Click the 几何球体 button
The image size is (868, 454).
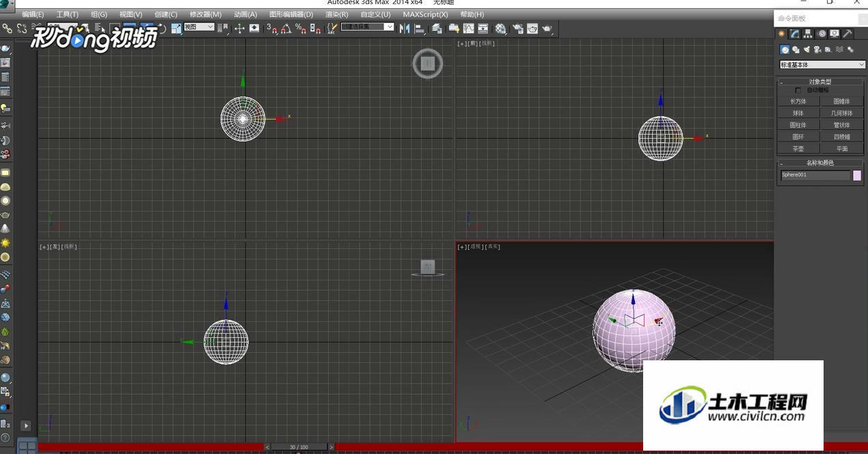841,113
